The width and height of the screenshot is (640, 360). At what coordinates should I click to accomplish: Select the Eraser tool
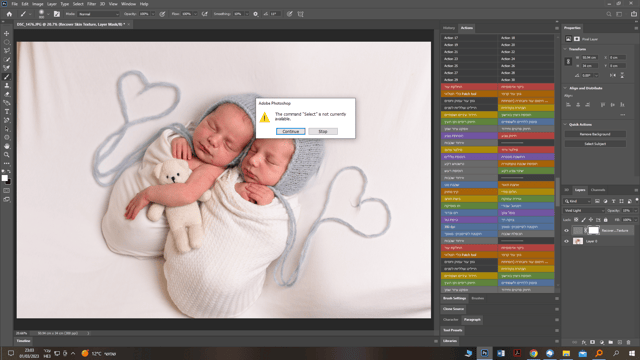tap(7, 94)
